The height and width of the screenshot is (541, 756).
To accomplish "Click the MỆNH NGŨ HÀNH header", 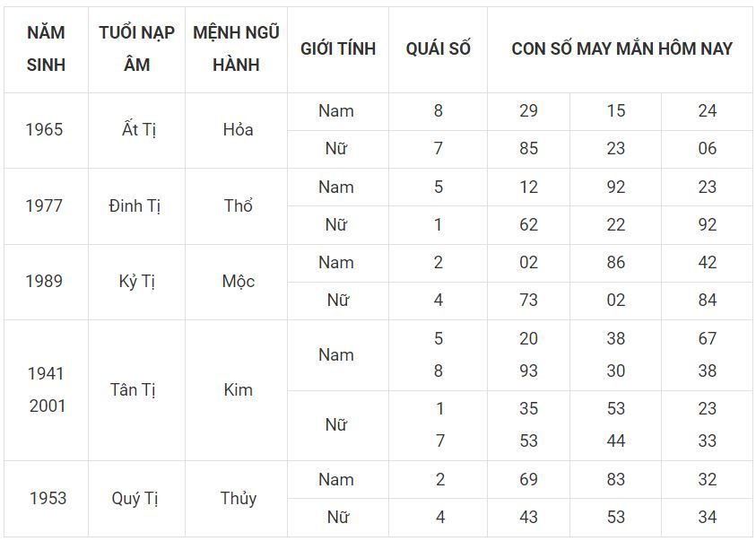I will tap(236, 49).
